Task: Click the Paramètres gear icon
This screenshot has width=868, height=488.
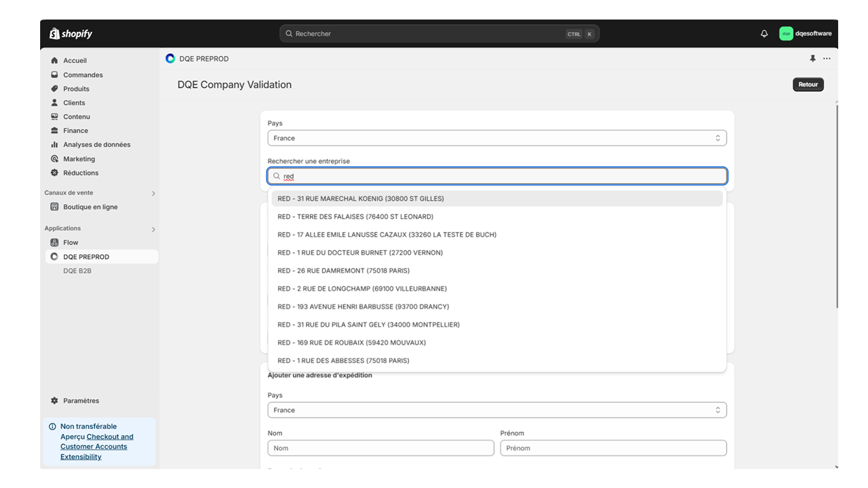Action: [54, 401]
